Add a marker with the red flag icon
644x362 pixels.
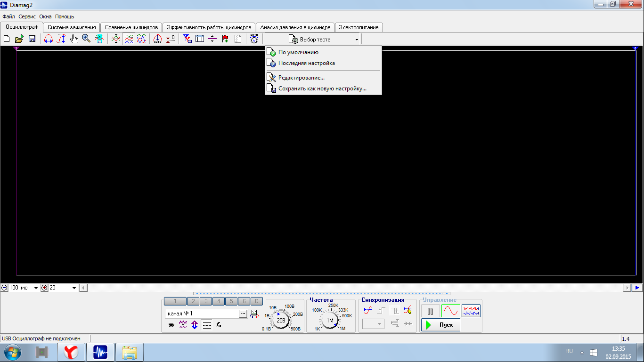click(225, 39)
